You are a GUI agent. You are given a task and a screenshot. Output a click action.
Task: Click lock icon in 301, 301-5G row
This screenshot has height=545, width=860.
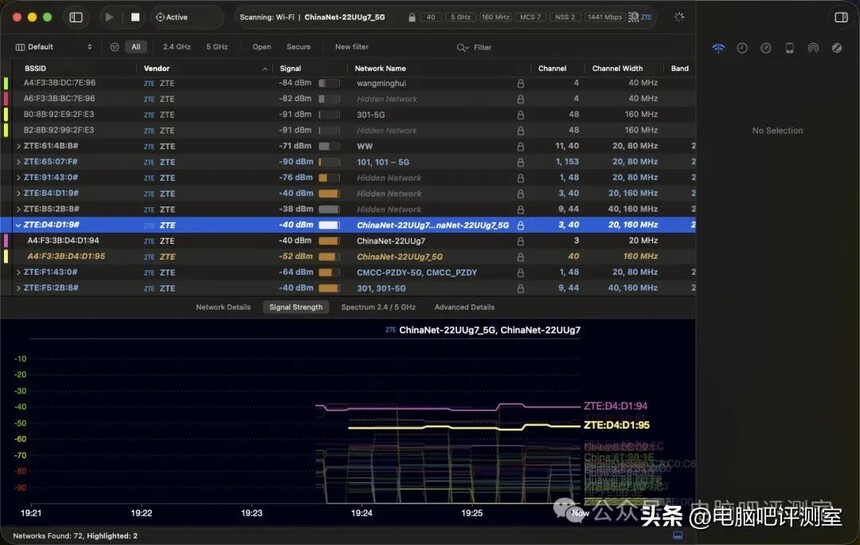[x=520, y=288]
